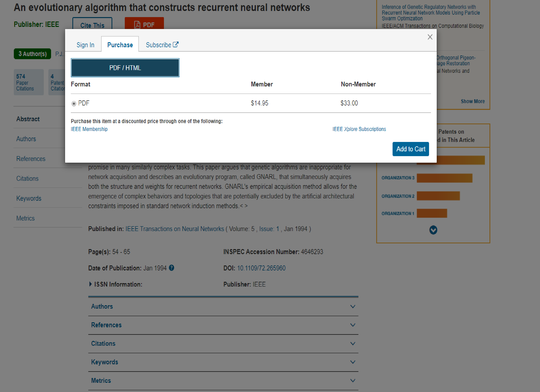Click the PDF / HTML format button

125,68
